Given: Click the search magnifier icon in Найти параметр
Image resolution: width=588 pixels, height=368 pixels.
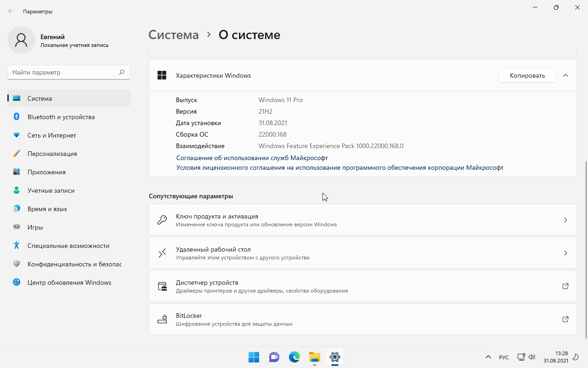Looking at the screenshot, I should (122, 72).
